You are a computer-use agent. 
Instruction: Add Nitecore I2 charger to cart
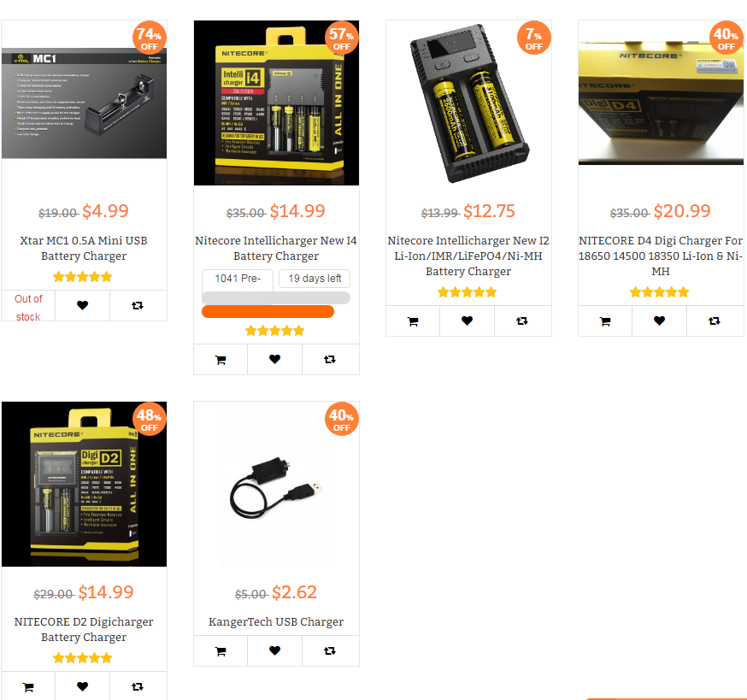click(413, 321)
